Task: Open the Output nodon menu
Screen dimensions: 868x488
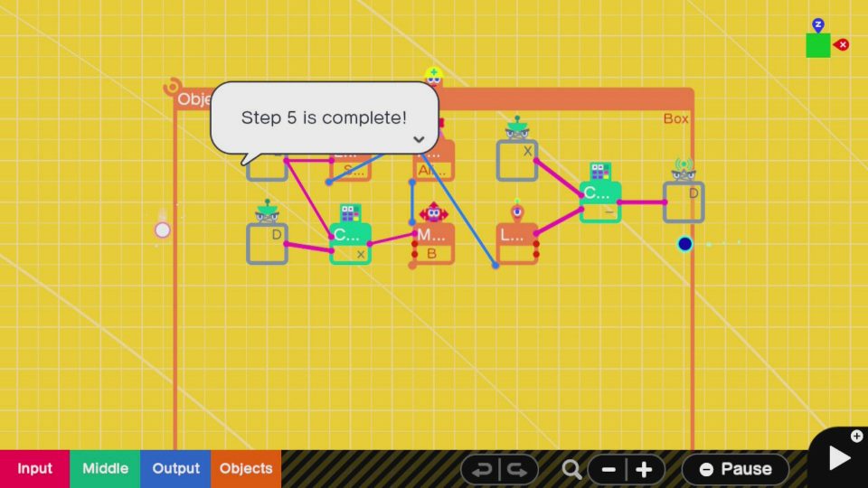Action: [x=175, y=469]
